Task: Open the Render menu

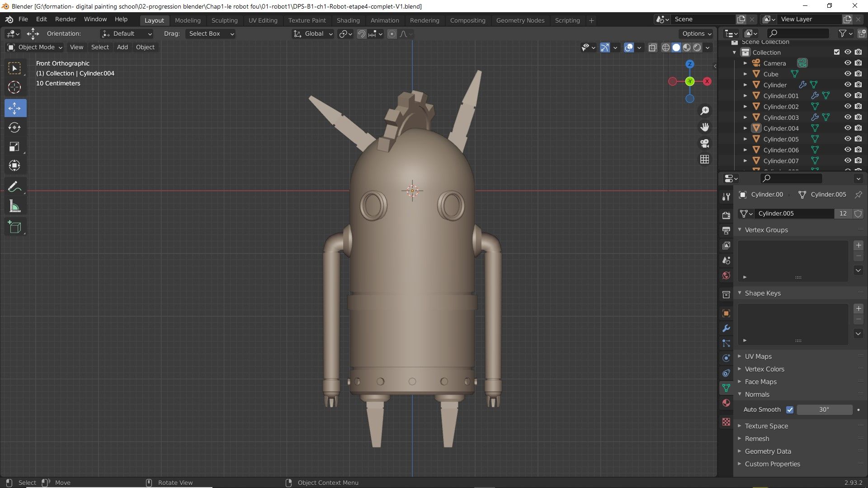Action: click(66, 19)
